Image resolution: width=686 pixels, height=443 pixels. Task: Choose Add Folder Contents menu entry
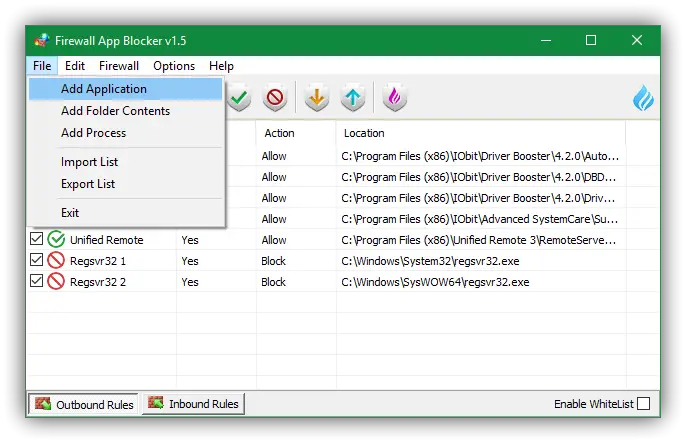point(126,111)
